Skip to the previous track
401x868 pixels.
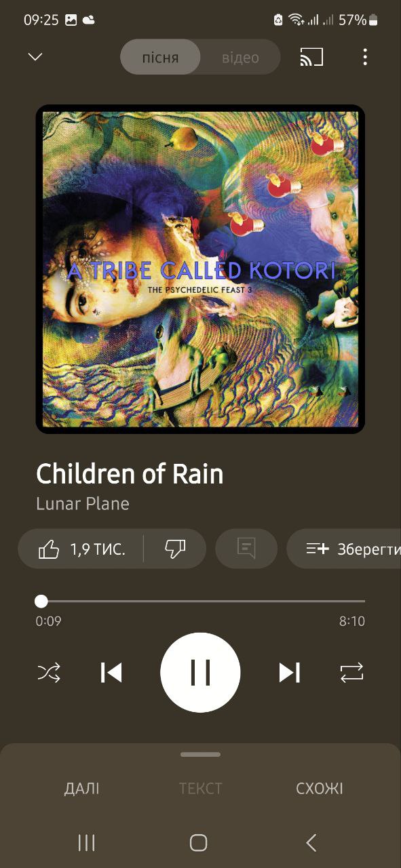click(111, 673)
